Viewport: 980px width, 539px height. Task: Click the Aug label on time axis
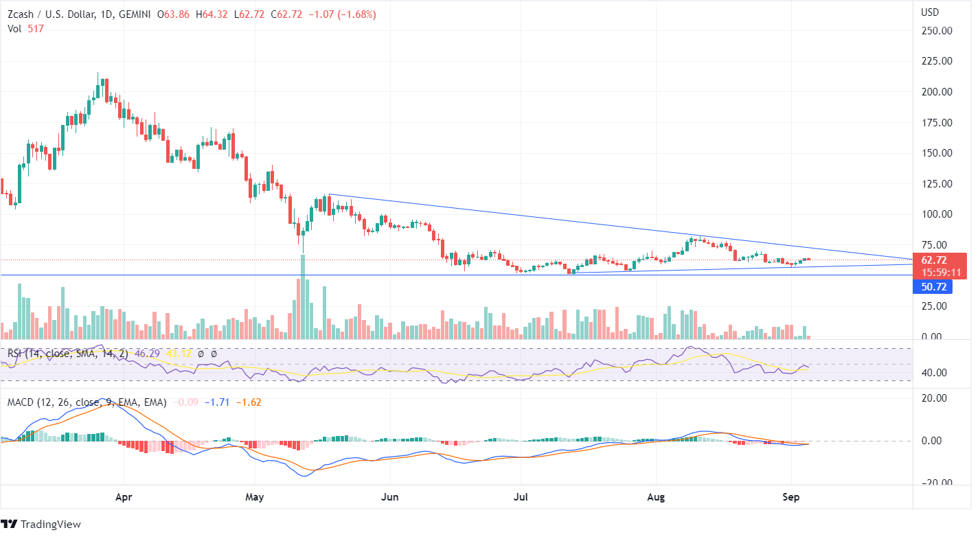tap(656, 496)
